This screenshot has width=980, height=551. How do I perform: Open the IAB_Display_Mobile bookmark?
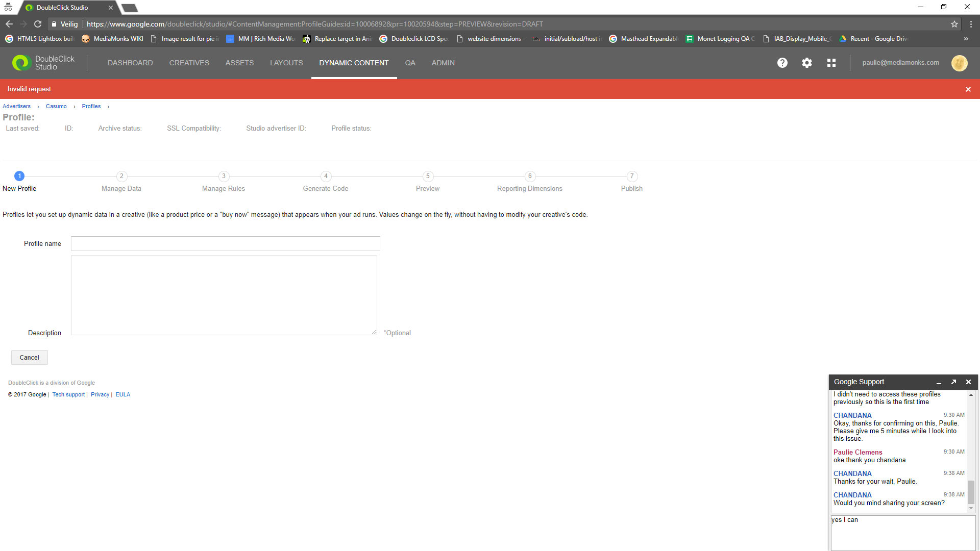point(797,39)
